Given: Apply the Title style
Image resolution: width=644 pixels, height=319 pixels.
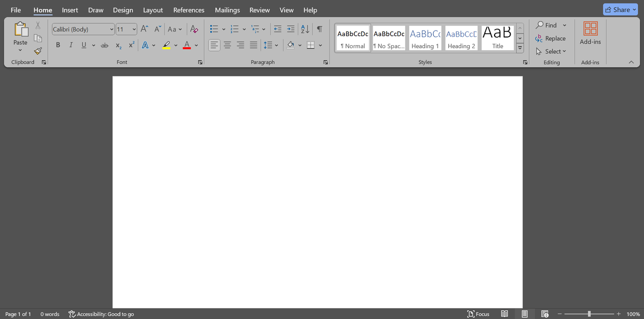Looking at the screenshot, I should tap(498, 38).
